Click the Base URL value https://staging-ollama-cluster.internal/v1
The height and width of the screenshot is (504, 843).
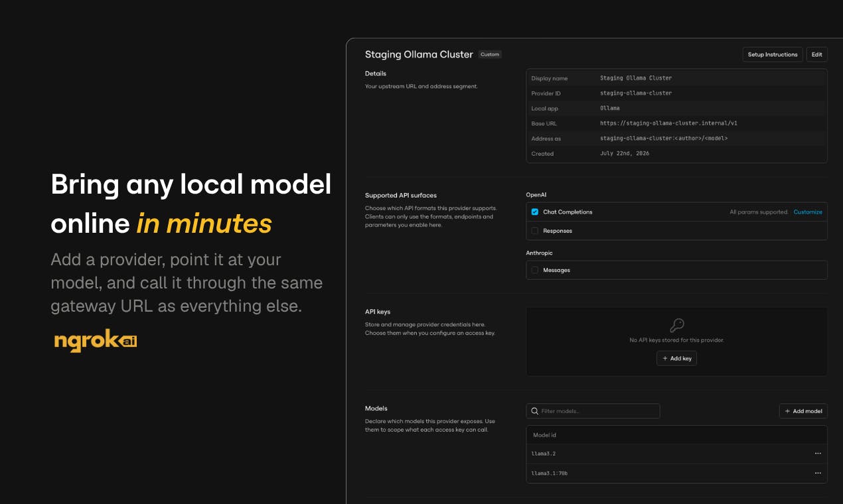(x=668, y=123)
